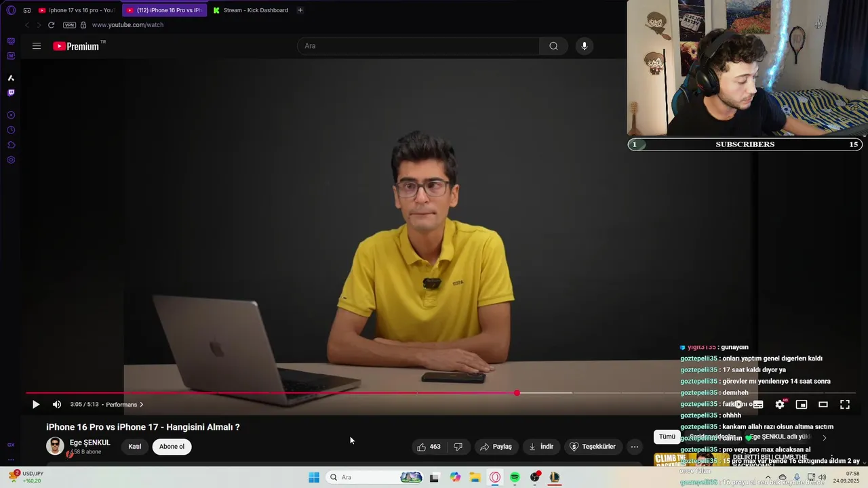Open the sidebar Player icon

point(11,115)
